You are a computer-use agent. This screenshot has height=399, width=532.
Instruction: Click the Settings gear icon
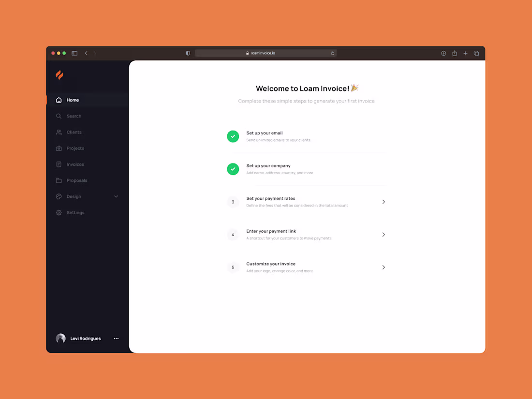(x=59, y=213)
